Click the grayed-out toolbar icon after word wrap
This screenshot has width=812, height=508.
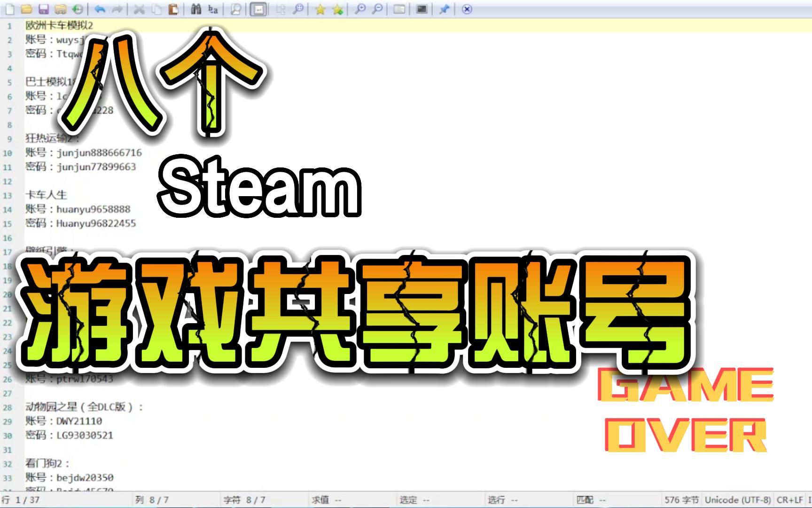tap(281, 9)
